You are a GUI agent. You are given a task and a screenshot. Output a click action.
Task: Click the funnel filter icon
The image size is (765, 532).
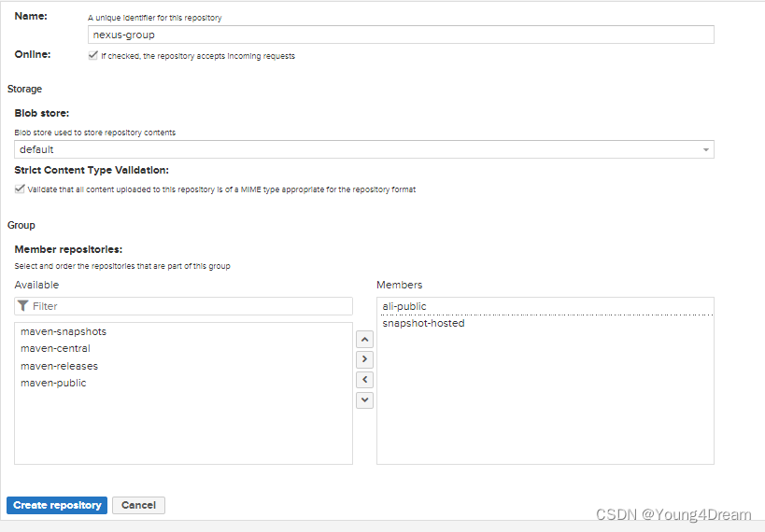point(22,306)
